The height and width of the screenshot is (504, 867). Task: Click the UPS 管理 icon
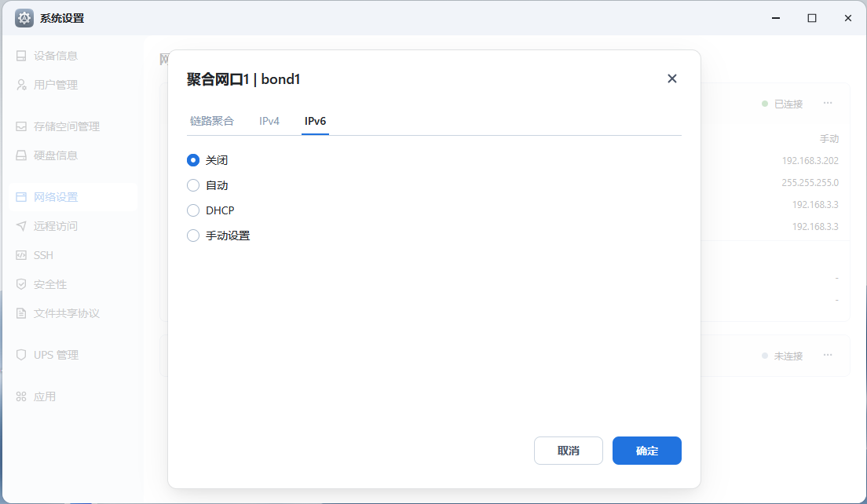point(21,355)
